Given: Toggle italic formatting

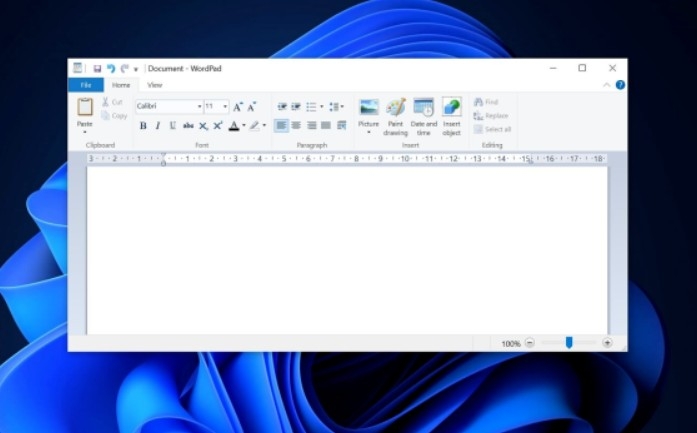Looking at the screenshot, I should coord(158,126).
